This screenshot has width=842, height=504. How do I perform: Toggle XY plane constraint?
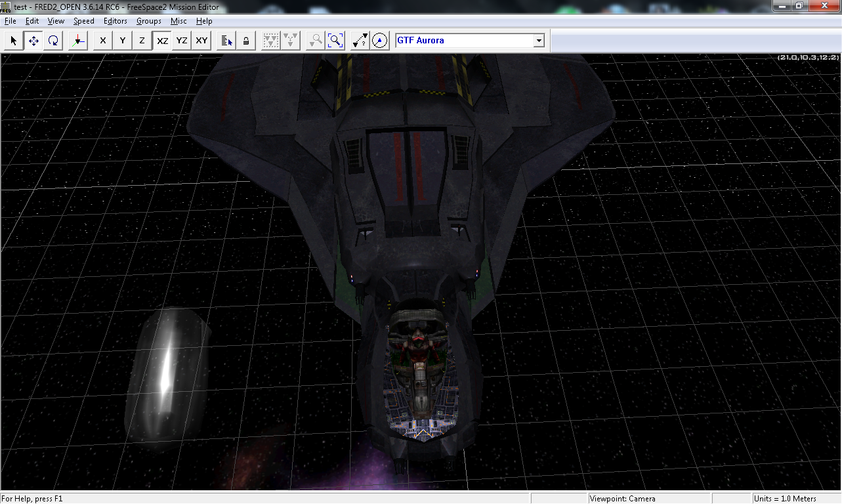[201, 41]
